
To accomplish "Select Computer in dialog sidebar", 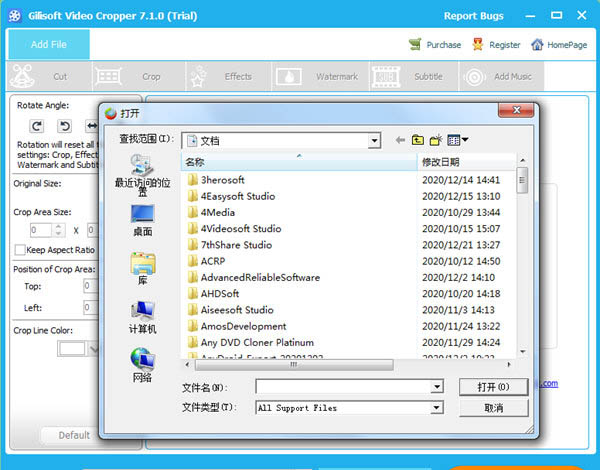I will tap(142, 317).
